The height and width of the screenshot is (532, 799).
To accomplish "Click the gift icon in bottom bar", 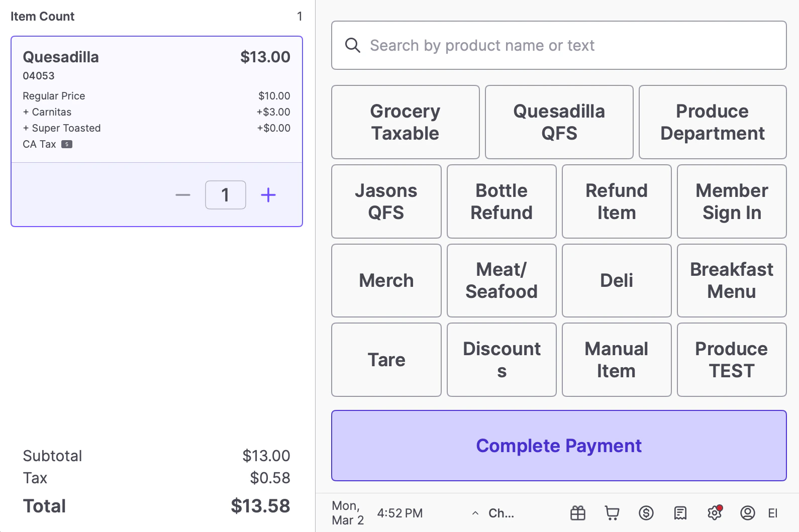I will click(578, 513).
